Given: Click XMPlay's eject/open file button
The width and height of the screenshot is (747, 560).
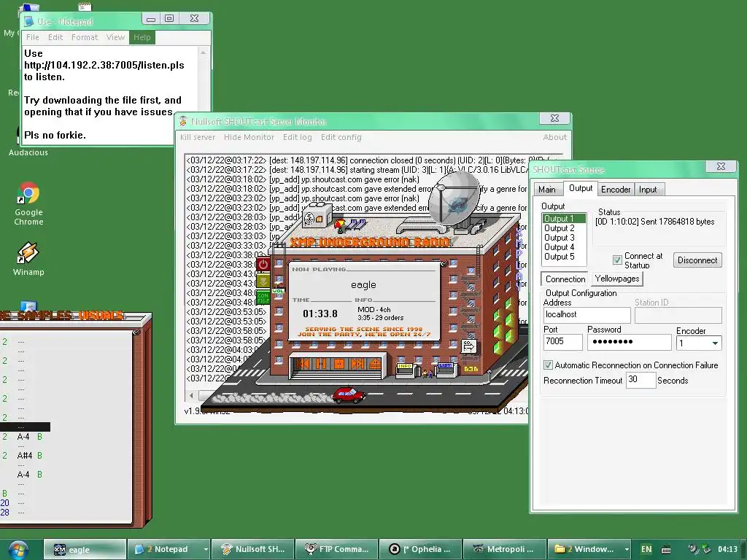Looking at the screenshot, I should [375, 365].
